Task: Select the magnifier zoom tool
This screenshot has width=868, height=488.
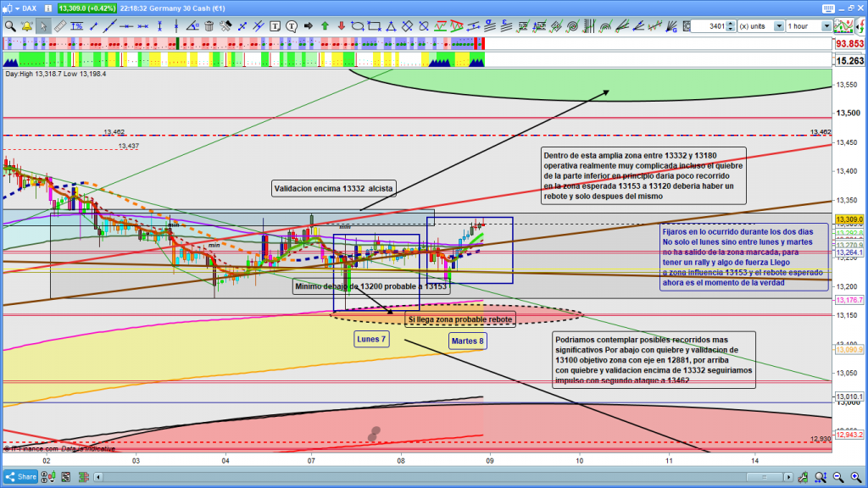Action: (9, 25)
